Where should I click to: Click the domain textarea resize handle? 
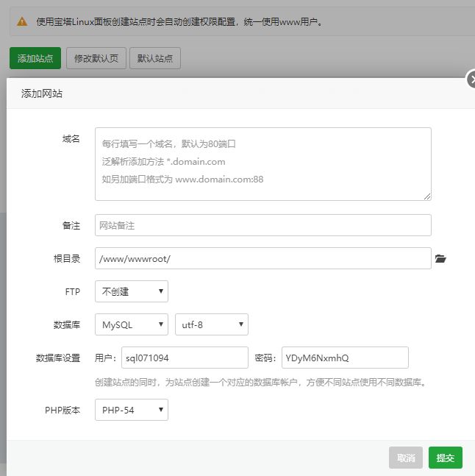[427, 196]
